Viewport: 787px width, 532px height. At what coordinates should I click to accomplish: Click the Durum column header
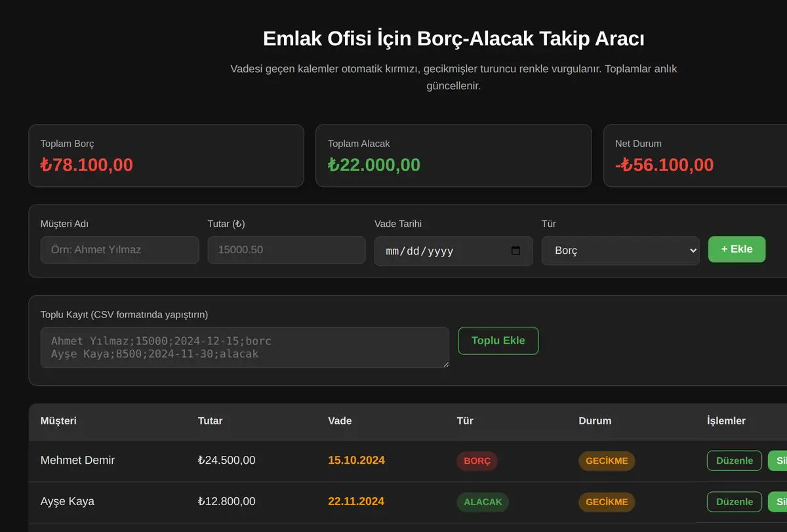point(595,420)
